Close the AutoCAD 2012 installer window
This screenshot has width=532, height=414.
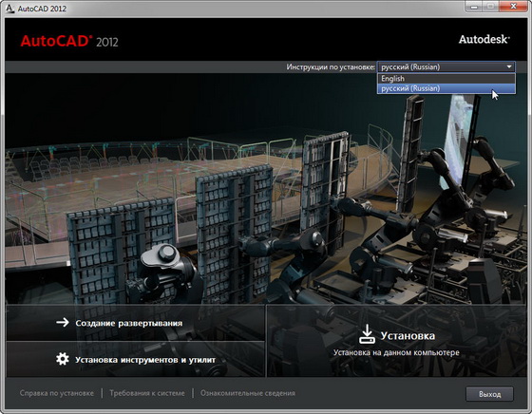click(514, 7)
